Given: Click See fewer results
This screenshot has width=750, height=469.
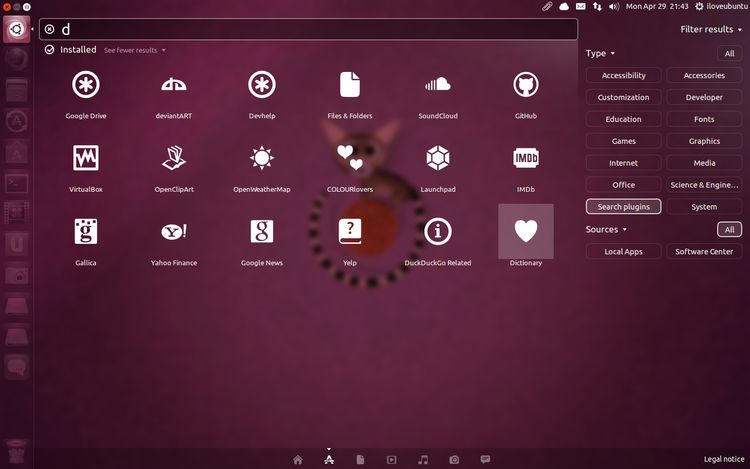Looking at the screenshot, I should pos(134,50).
